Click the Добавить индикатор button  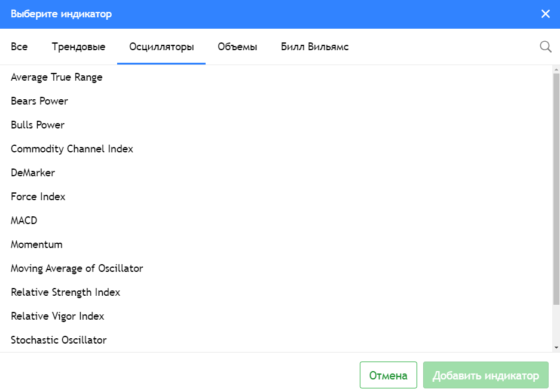point(485,375)
